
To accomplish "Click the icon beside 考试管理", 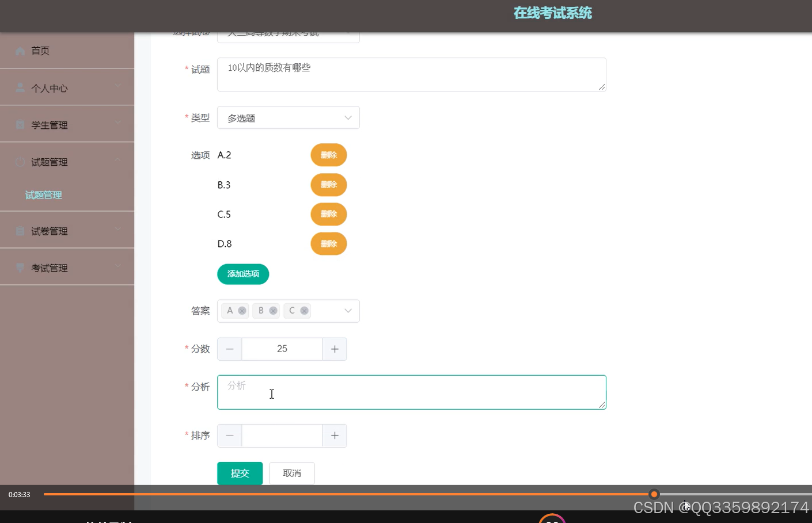I will 20,268.
